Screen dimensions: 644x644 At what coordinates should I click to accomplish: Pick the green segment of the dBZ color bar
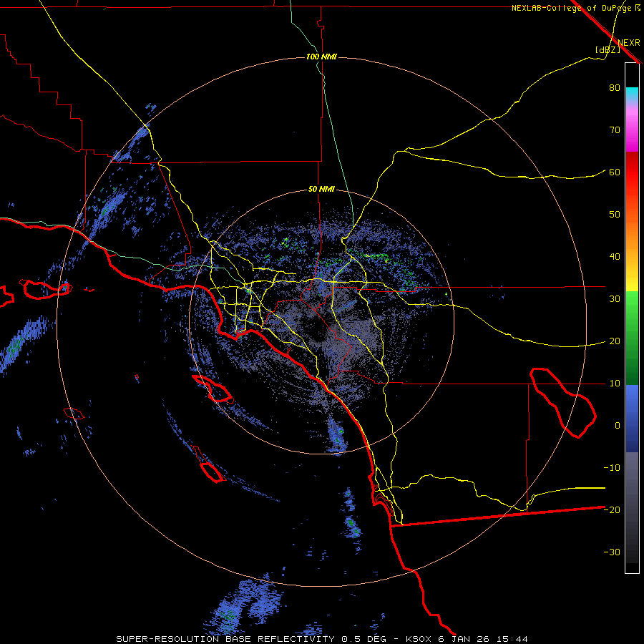632,338
